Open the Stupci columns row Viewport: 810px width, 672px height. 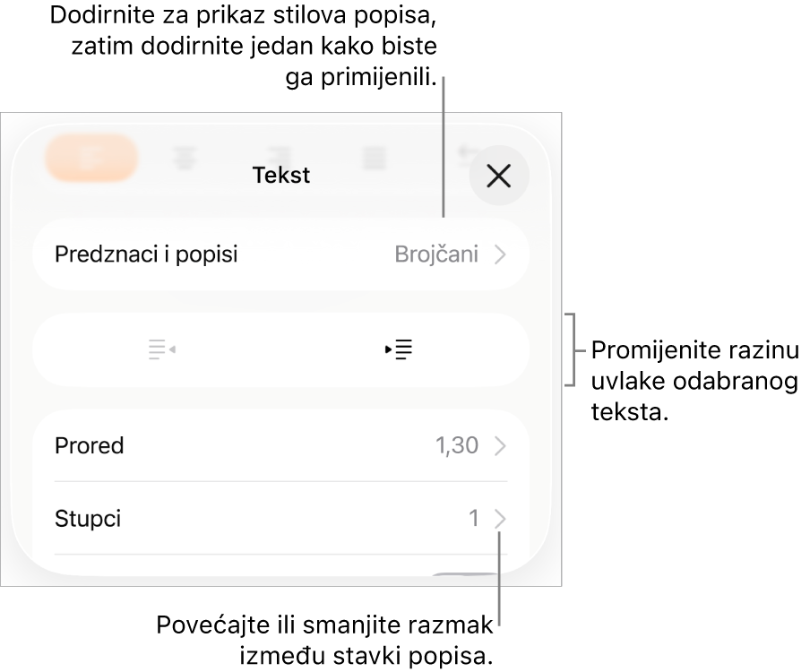(x=281, y=519)
